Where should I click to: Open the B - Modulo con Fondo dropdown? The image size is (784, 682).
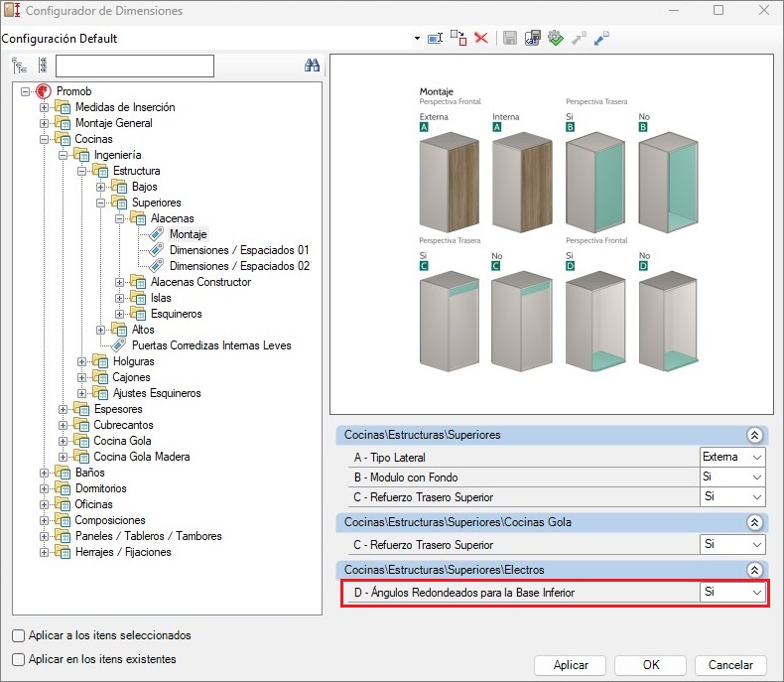[x=757, y=477]
